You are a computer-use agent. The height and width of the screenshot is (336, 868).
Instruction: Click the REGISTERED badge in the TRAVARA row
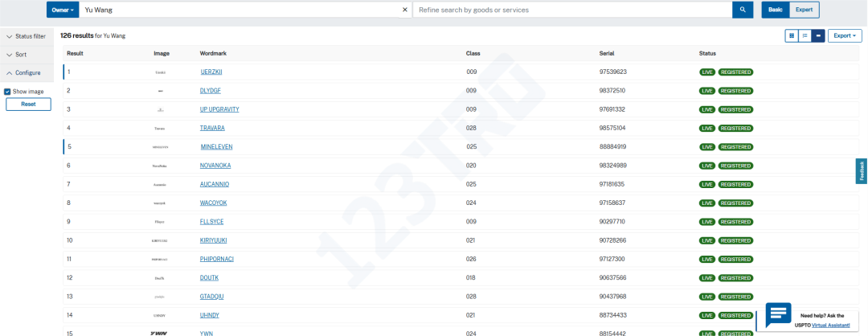coord(735,129)
